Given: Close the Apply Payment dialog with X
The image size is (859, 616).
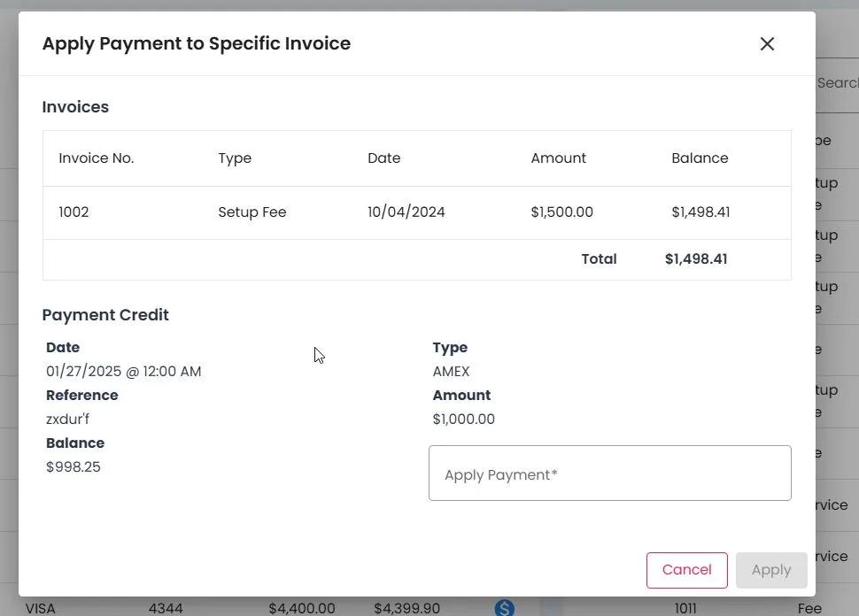Looking at the screenshot, I should [x=767, y=43].
